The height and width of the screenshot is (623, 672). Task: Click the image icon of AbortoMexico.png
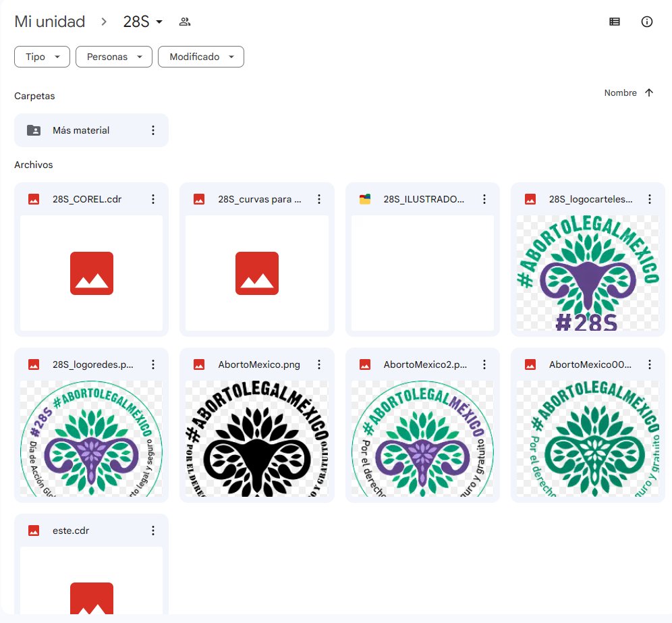(199, 364)
